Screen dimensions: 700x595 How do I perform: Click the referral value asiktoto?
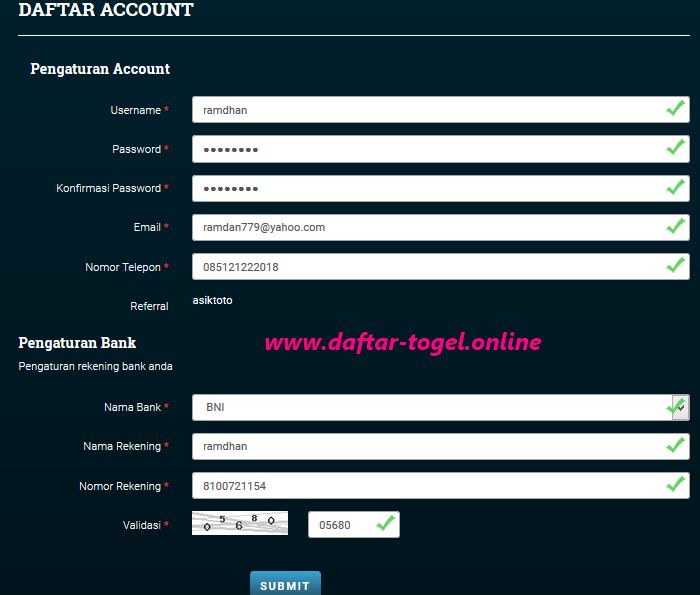212,300
